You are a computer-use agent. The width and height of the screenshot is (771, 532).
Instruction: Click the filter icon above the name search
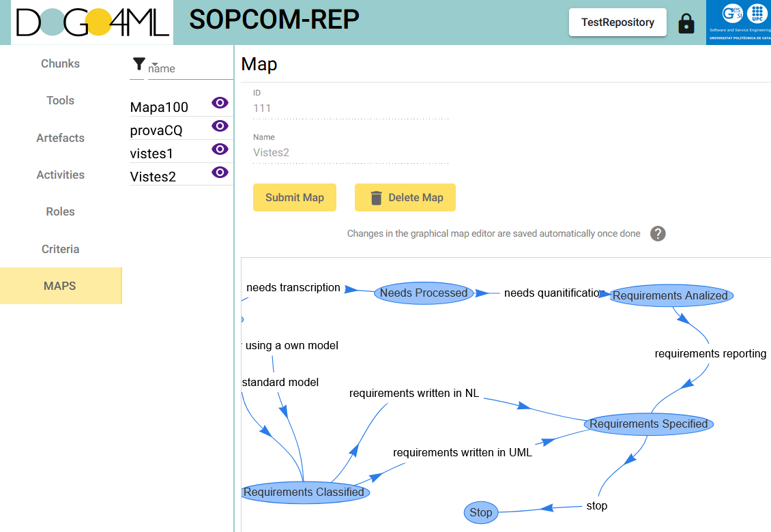[139, 63]
